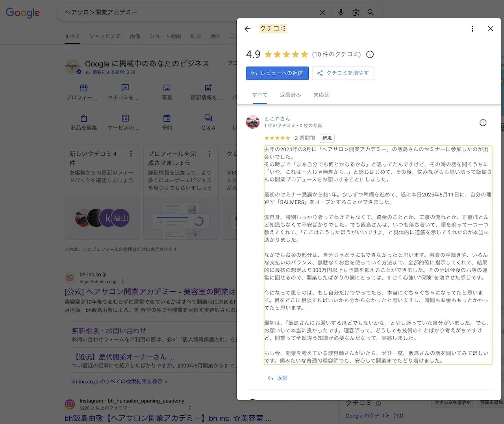
Task: Switch to 返信済み tab
Action: click(x=291, y=95)
